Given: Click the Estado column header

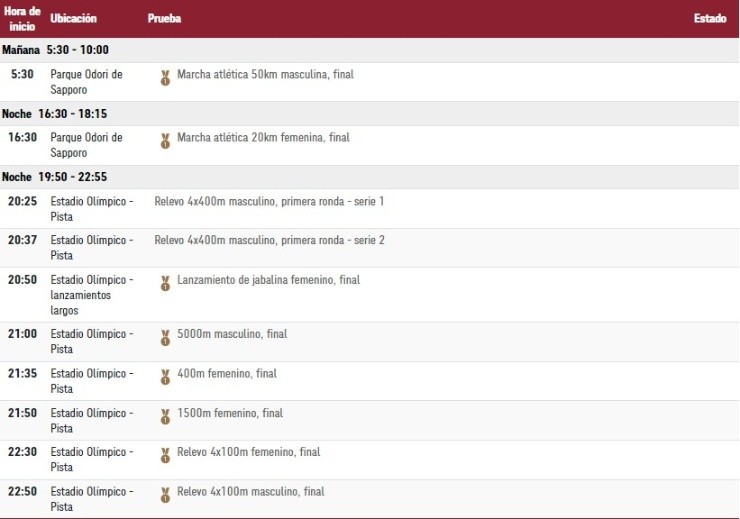Looking at the screenshot, I should click(x=709, y=19).
